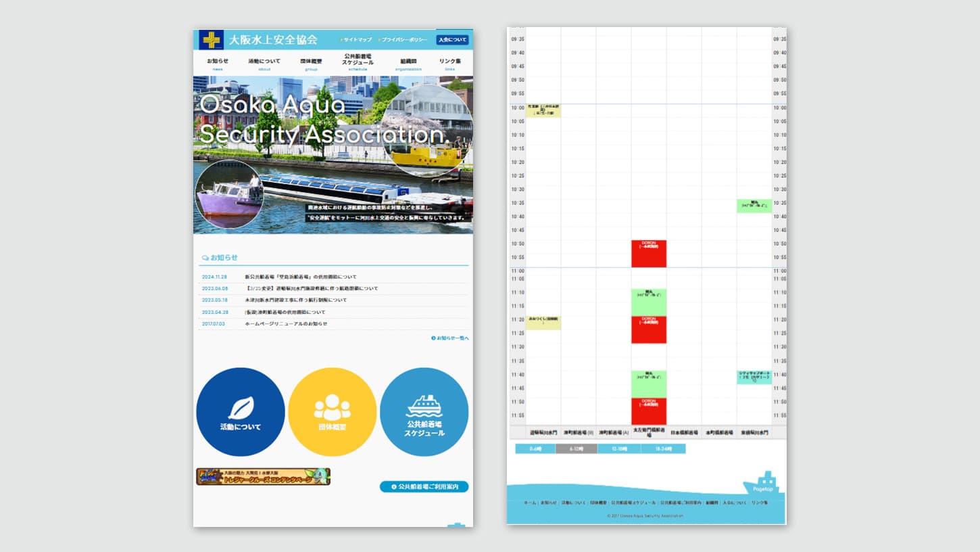This screenshot has width=980, height=552.
Task: Click the red DOTON block at 11:20
Action: [x=649, y=329]
